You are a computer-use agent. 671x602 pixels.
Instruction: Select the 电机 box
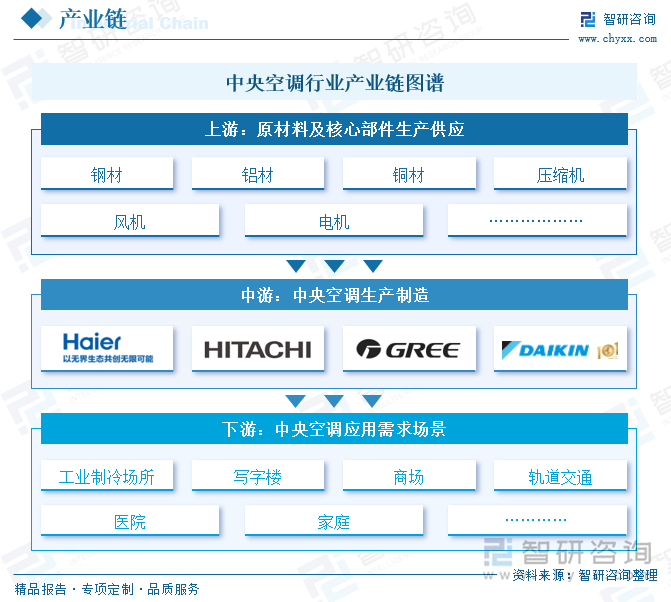pyautogui.click(x=334, y=220)
